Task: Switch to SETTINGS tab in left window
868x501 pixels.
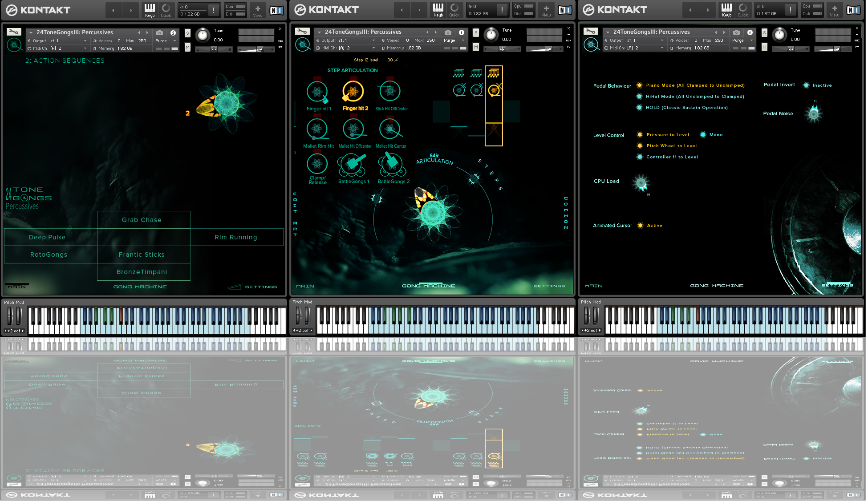Action: (261, 287)
